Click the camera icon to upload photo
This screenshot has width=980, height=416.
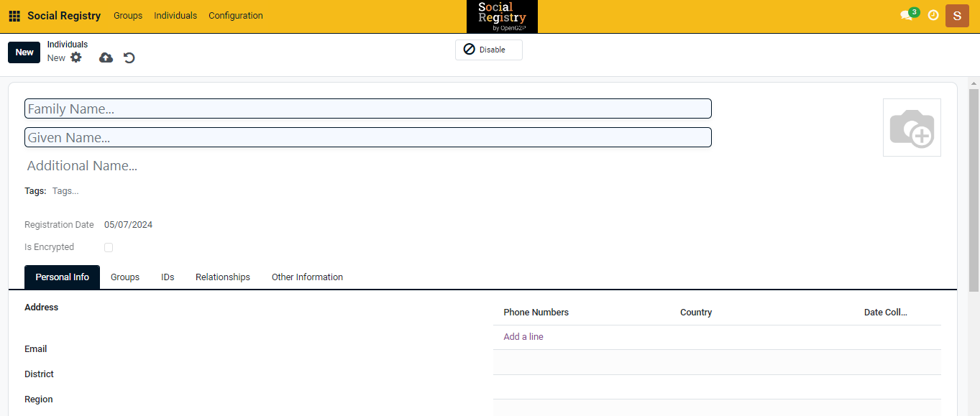coord(911,128)
